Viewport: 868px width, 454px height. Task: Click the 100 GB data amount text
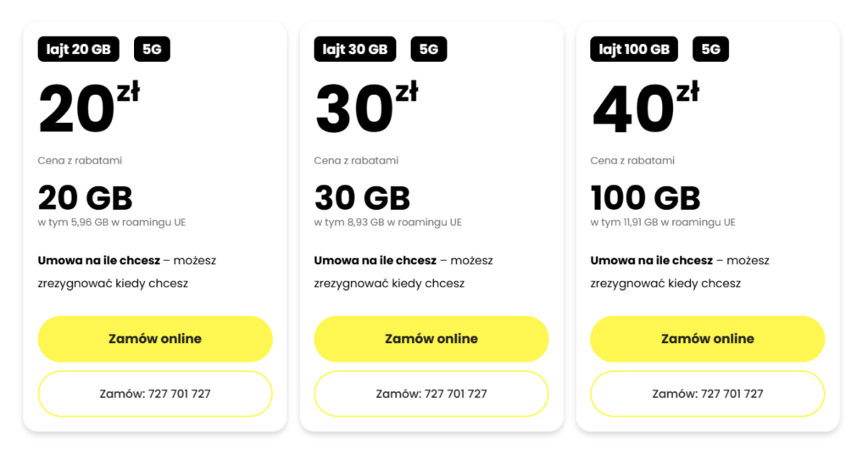tap(645, 198)
